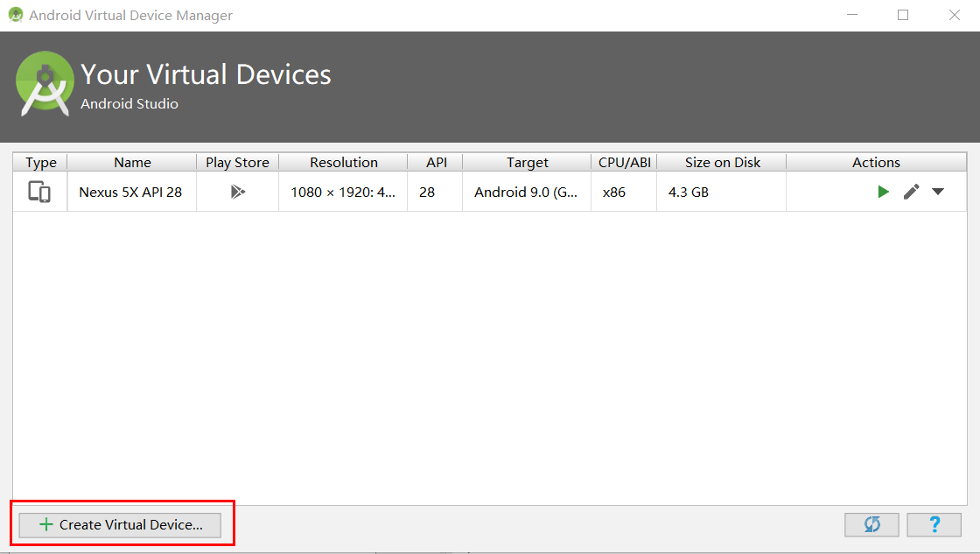Select the 4.3 GB size cell
Viewport: 980px width, 554px height.
point(722,192)
